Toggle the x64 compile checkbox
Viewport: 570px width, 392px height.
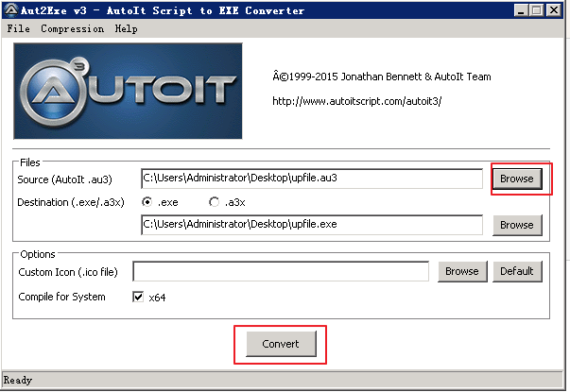[x=138, y=297]
